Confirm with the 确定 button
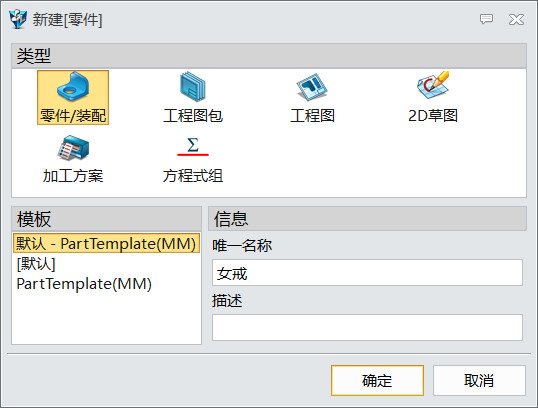The height and width of the screenshot is (408, 538). pos(377,381)
